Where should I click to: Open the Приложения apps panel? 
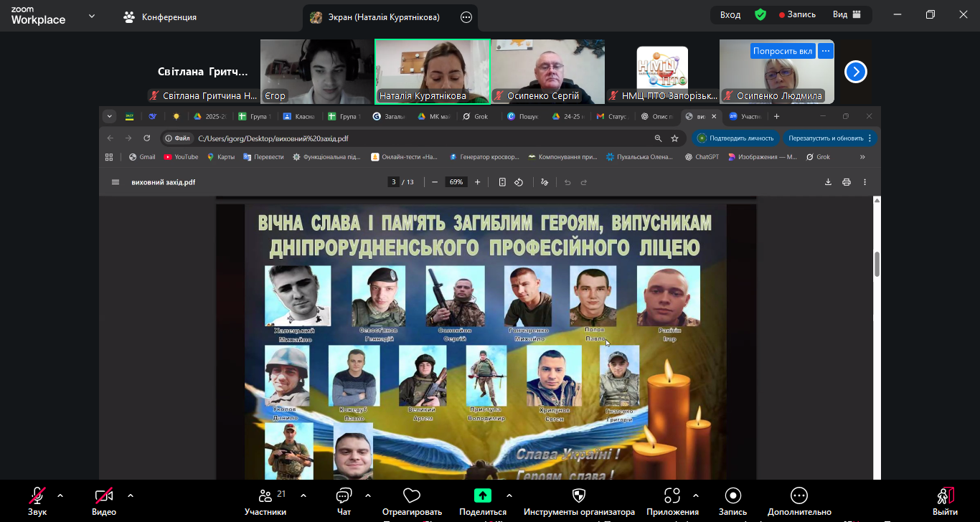[x=672, y=500]
